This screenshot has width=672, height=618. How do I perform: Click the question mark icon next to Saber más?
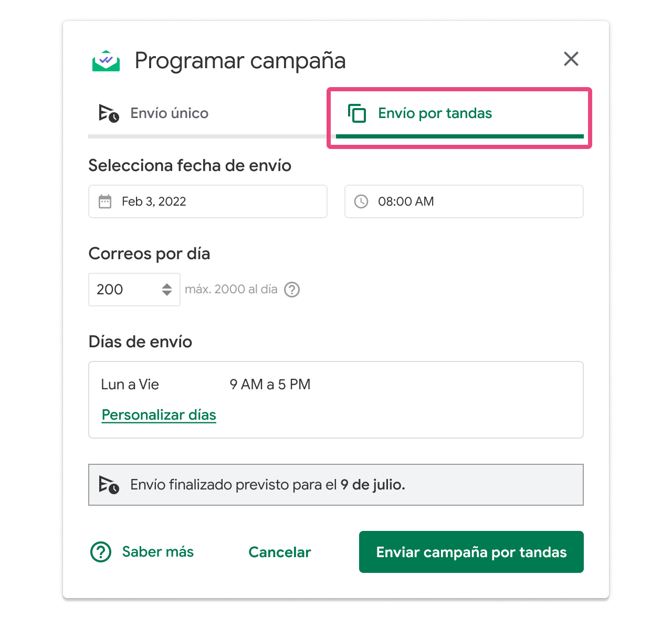coord(100,551)
